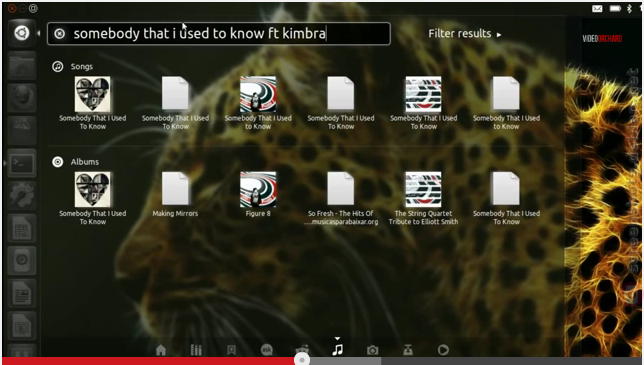Open the mail indicator in the top panel
The height and width of the screenshot is (365, 644).
(597, 9)
